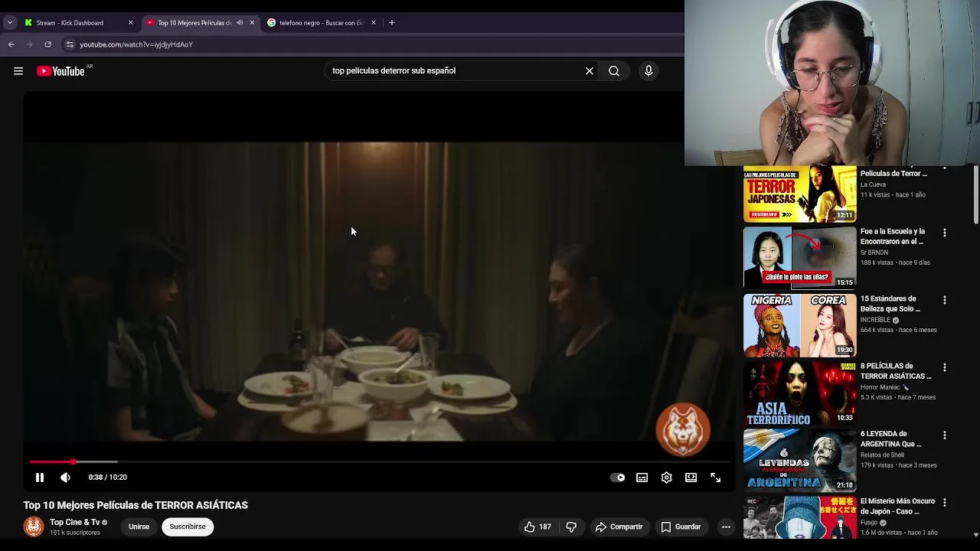Reload the current page

click(x=47, y=44)
